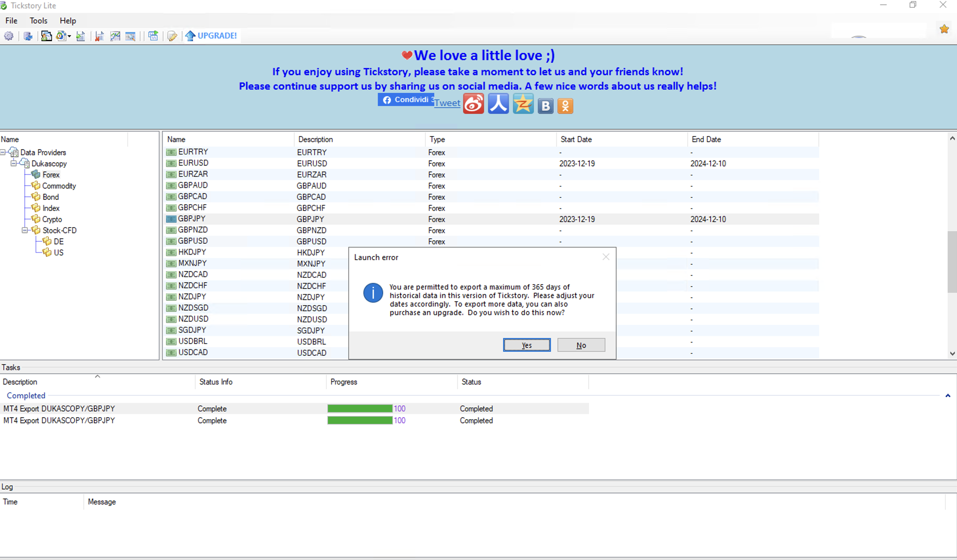Select Forex in the provider tree
The width and height of the screenshot is (957, 560).
point(51,175)
